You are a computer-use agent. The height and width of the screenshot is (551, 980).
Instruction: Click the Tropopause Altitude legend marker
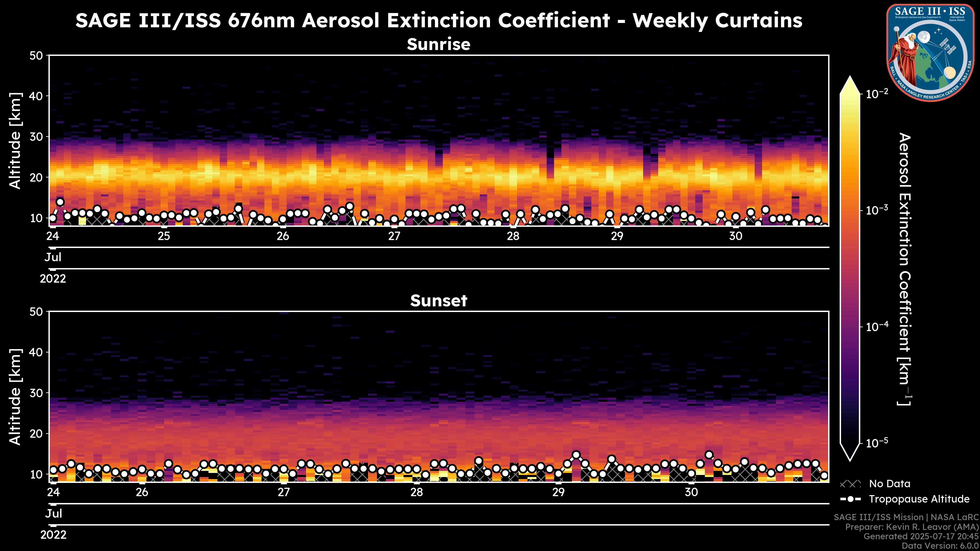pos(850,499)
